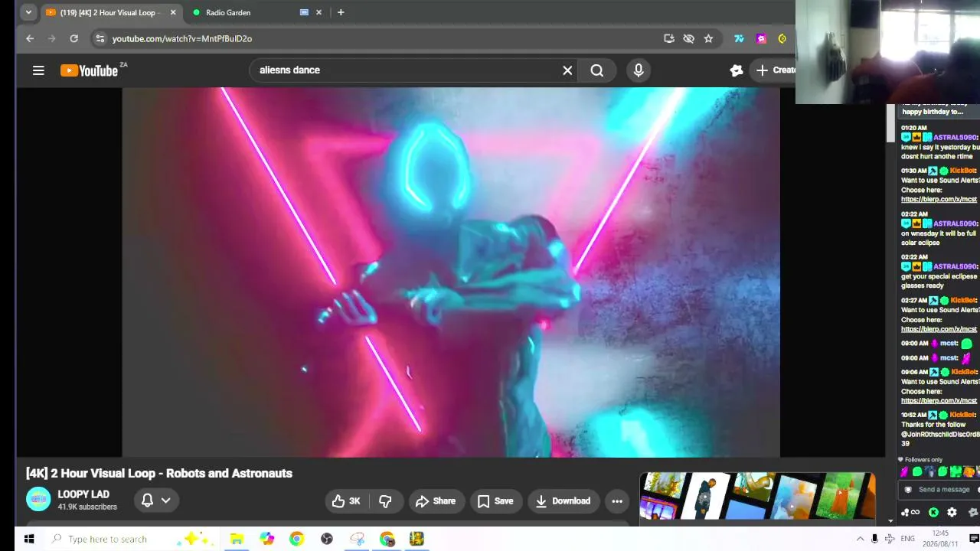Screen dimensions: 980x551
Task: Open the taskbar clock showing 12:45
Action: click(941, 538)
